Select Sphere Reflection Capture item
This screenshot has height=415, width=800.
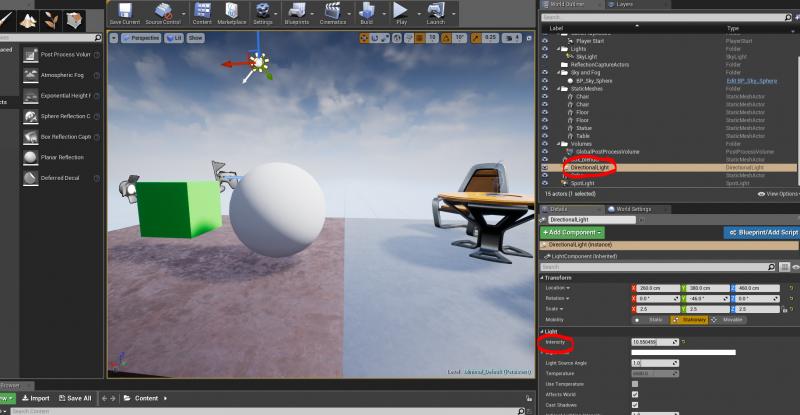61,116
